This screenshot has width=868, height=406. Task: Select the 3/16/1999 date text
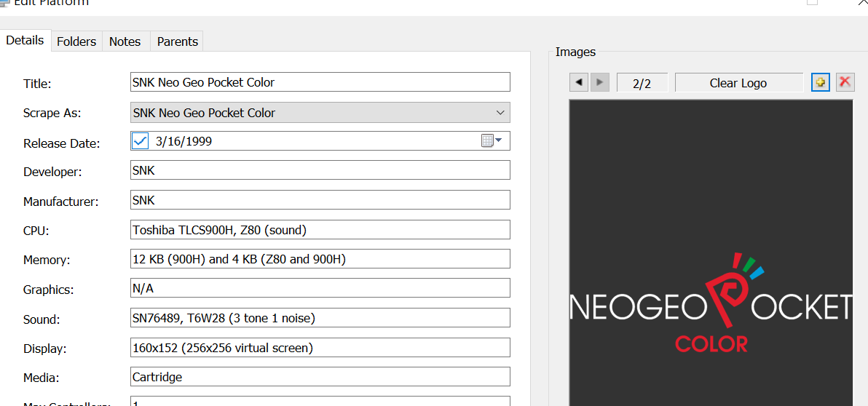click(x=184, y=142)
